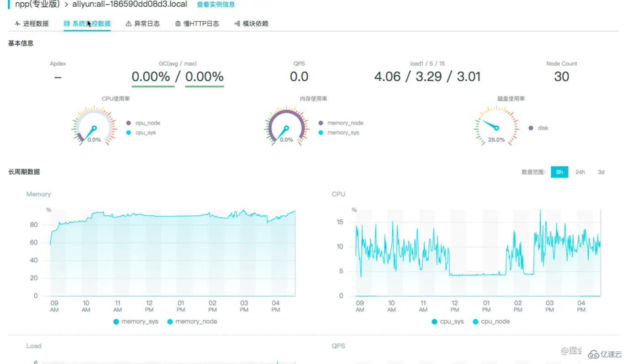Click the 查看实例信息 link
627x364 pixels.
click(x=216, y=5)
